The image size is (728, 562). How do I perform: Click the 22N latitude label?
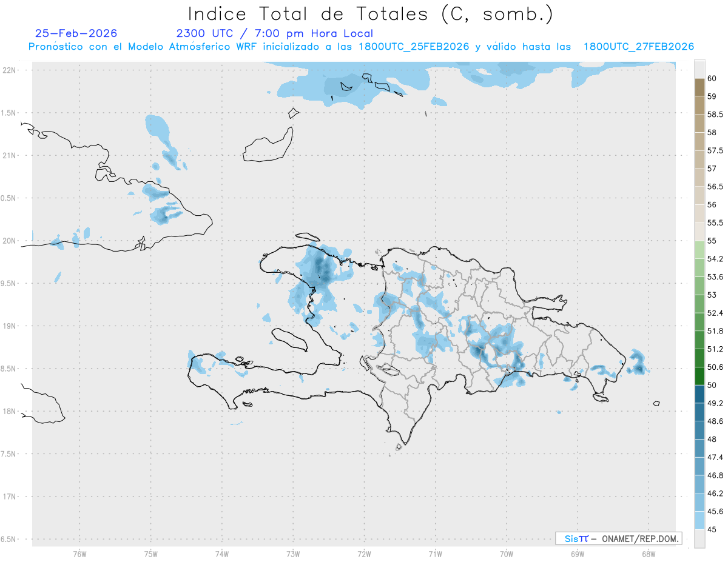(x=10, y=70)
